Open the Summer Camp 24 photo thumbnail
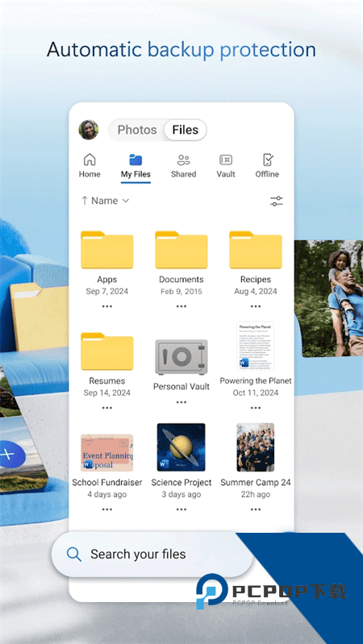Viewport: 363px width, 644px height. click(x=255, y=447)
